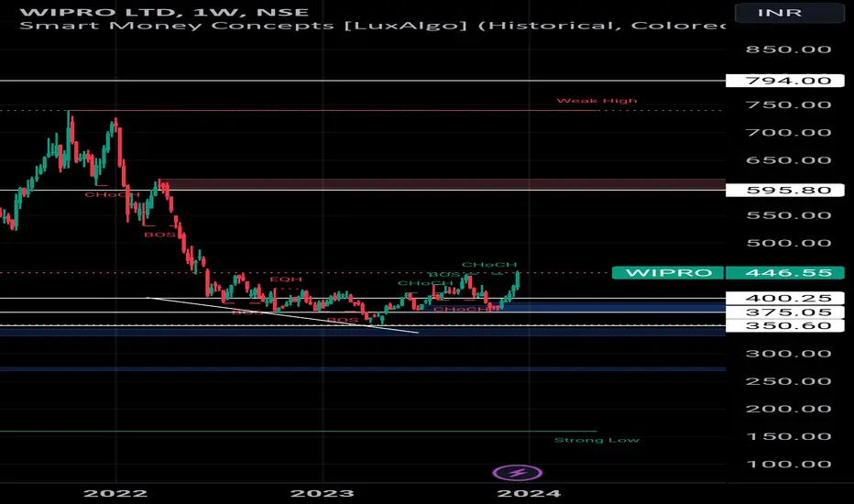Click the 550.00 price scale value
Image resolution: width=854 pixels, height=504 pixels.
[788, 215]
